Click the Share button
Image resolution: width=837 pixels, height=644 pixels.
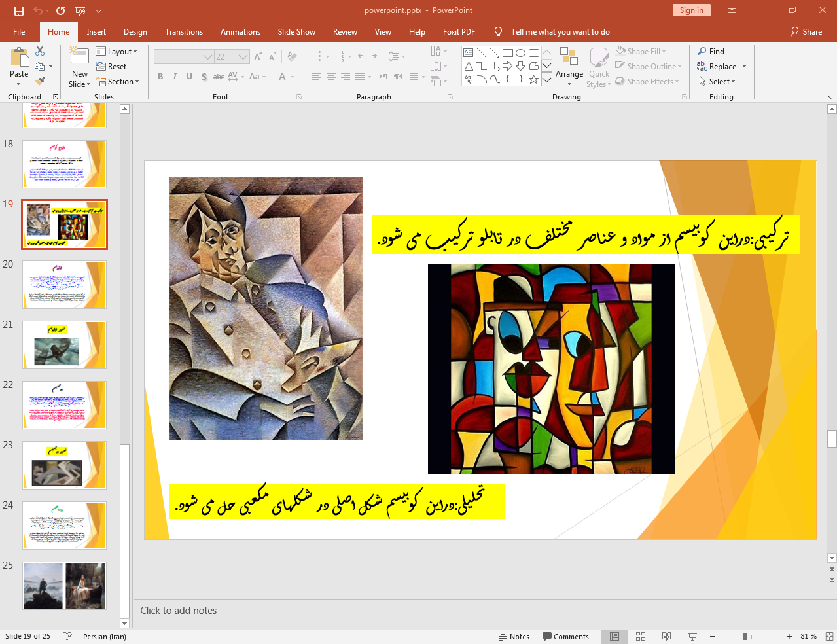pyautogui.click(x=806, y=32)
